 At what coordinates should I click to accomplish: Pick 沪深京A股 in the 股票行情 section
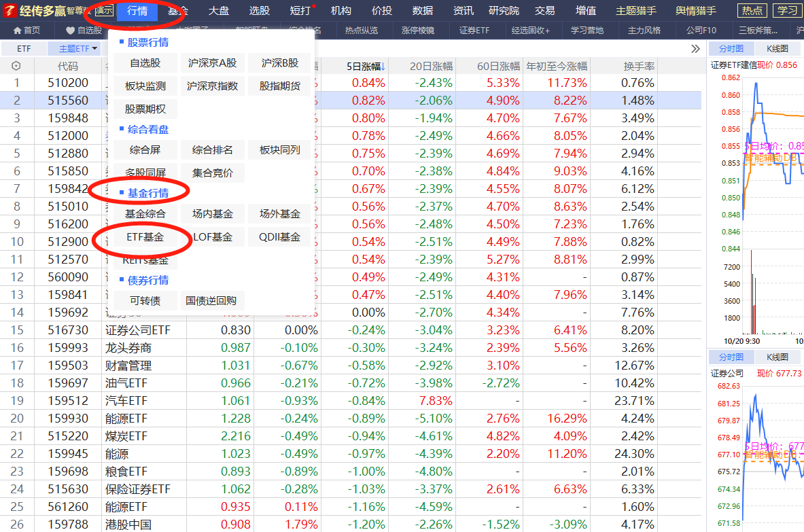212,63
